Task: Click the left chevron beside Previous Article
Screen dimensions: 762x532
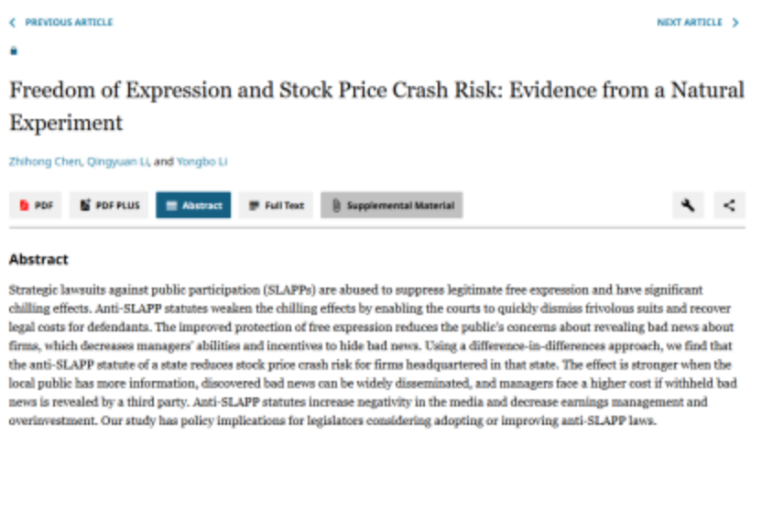Action: (12, 23)
